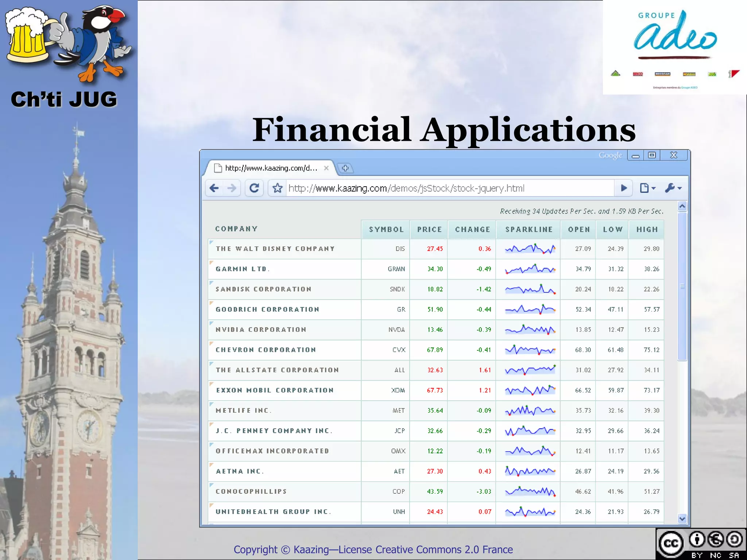Screen dimensions: 747x560
Task: Click Allstate change value 1.61
Action: 485,370
